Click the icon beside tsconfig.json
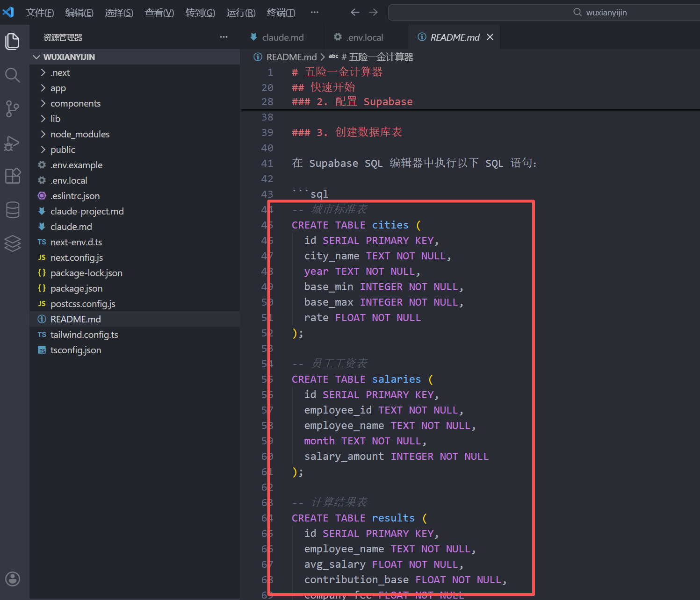Screen dimensions: 700x600 coord(42,350)
